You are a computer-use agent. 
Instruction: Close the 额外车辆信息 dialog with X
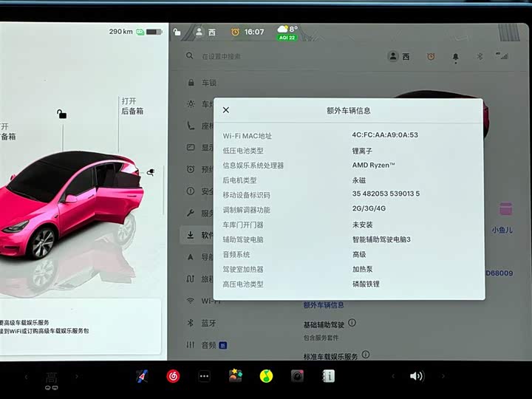coord(226,110)
